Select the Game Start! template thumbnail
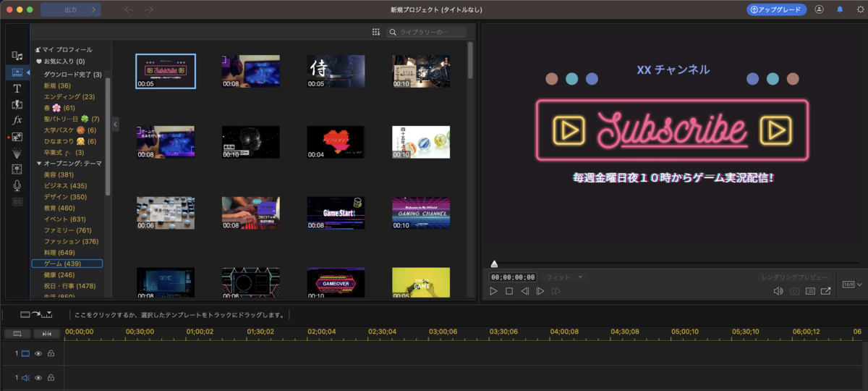The image size is (868, 391). [336, 213]
